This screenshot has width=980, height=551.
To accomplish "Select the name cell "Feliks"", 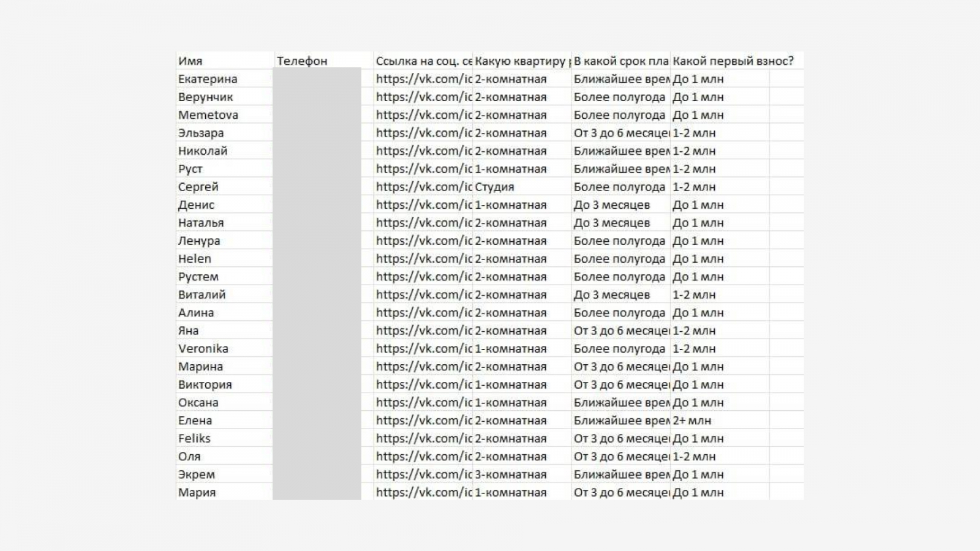I will tap(194, 438).
